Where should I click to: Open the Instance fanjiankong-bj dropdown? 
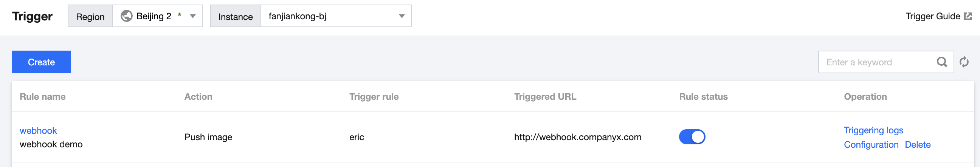tap(335, 16)
